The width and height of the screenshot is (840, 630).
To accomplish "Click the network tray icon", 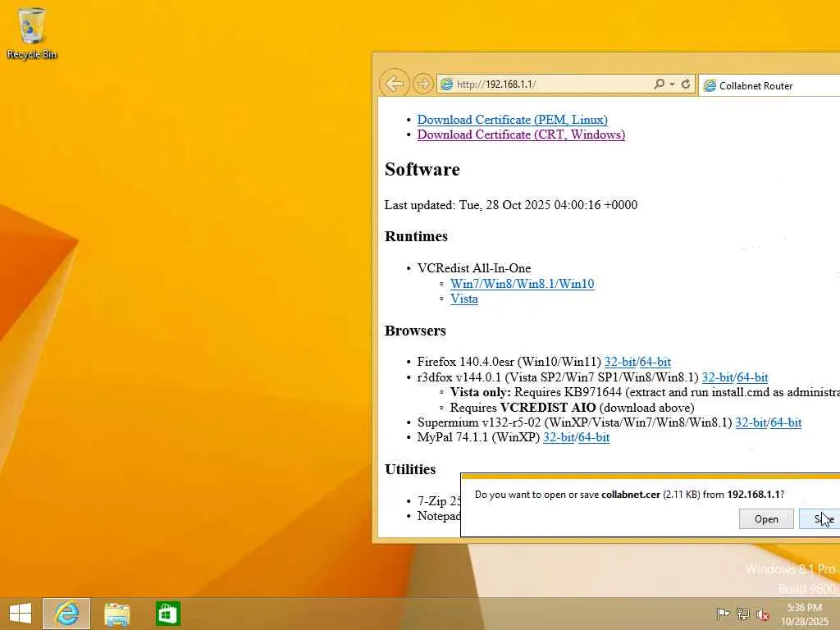I will point(742,614).
